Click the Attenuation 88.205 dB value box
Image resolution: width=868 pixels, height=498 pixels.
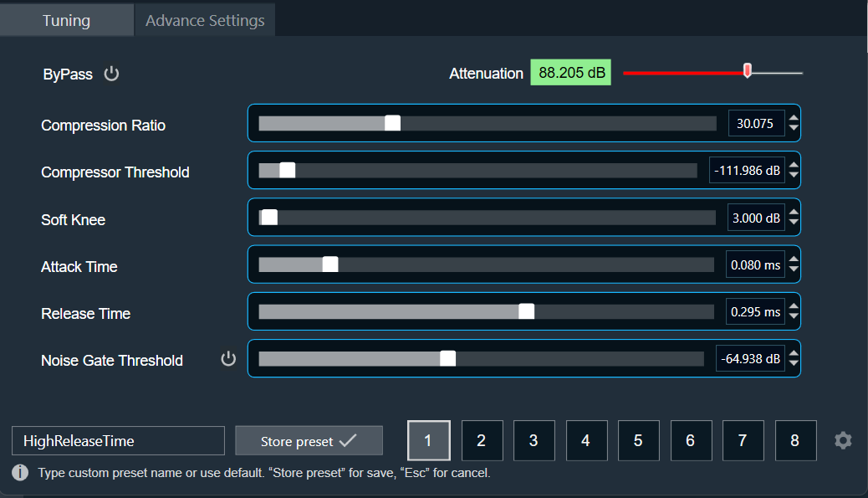point(571,73)
